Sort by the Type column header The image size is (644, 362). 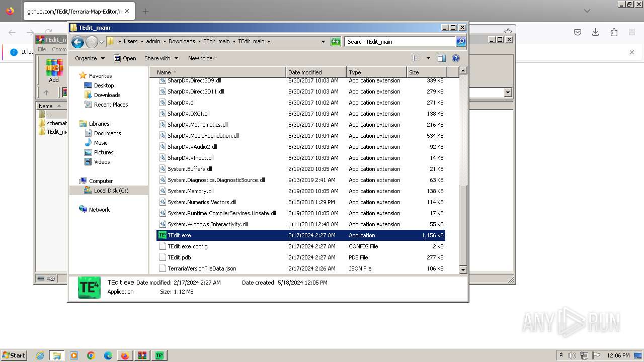376,72
